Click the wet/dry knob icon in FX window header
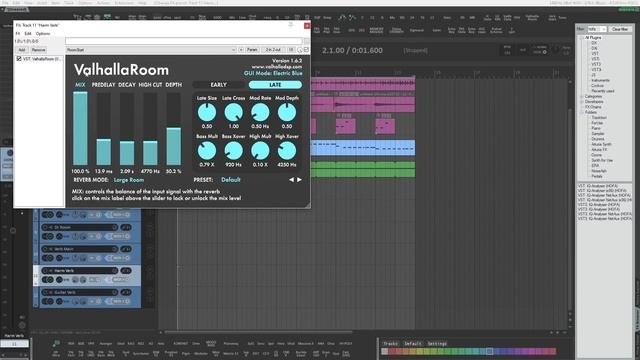640x360 pixels. 300,50
